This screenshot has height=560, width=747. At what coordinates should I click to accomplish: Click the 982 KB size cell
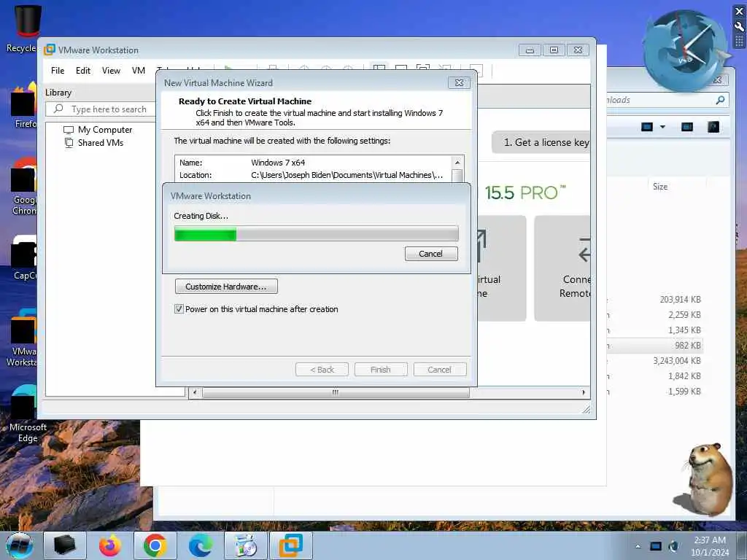[687, 345]
